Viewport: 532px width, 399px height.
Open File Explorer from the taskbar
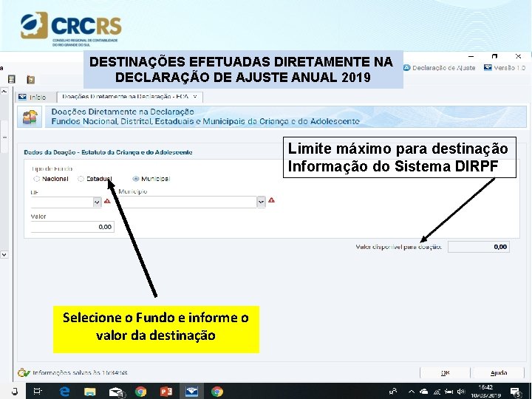[x=90, y=392]
